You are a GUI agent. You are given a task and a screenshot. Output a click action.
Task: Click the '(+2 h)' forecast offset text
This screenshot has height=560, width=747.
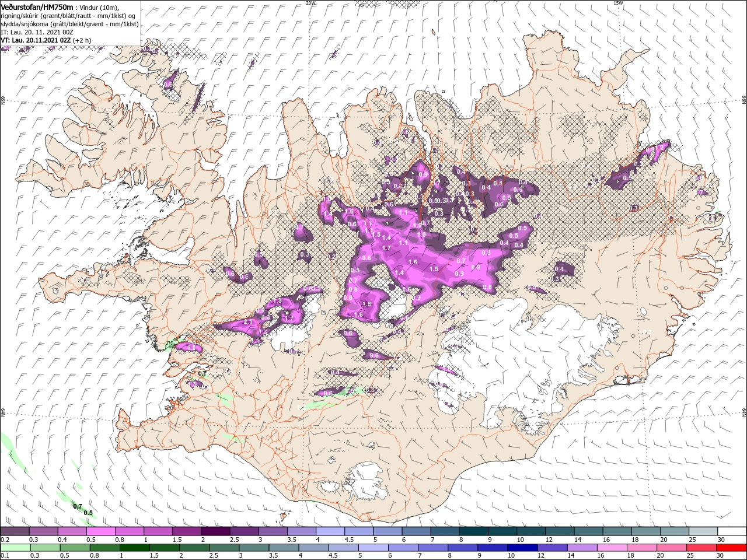82,40
